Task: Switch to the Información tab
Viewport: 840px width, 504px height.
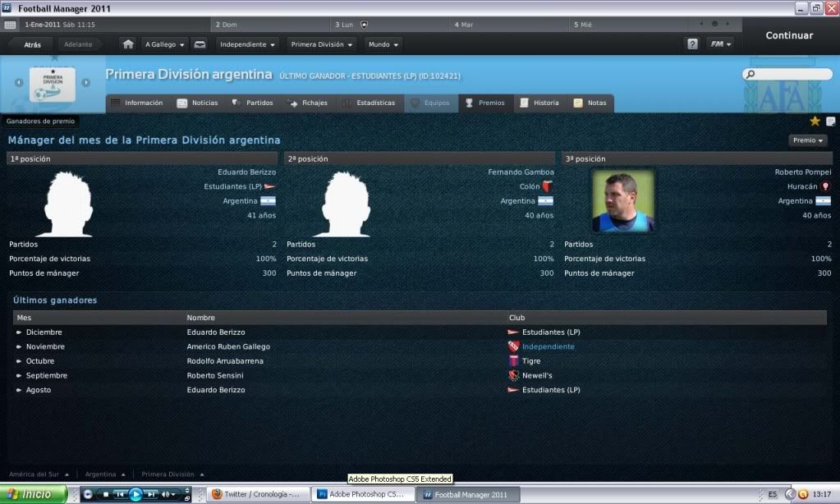Action: pyautogui.click(x=138, y=103)
